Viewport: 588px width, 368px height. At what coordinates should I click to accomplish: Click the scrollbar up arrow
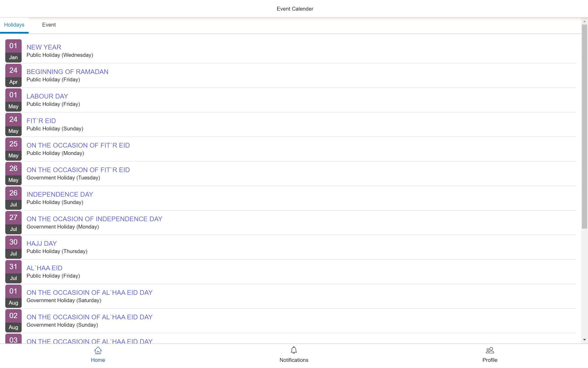584,21
